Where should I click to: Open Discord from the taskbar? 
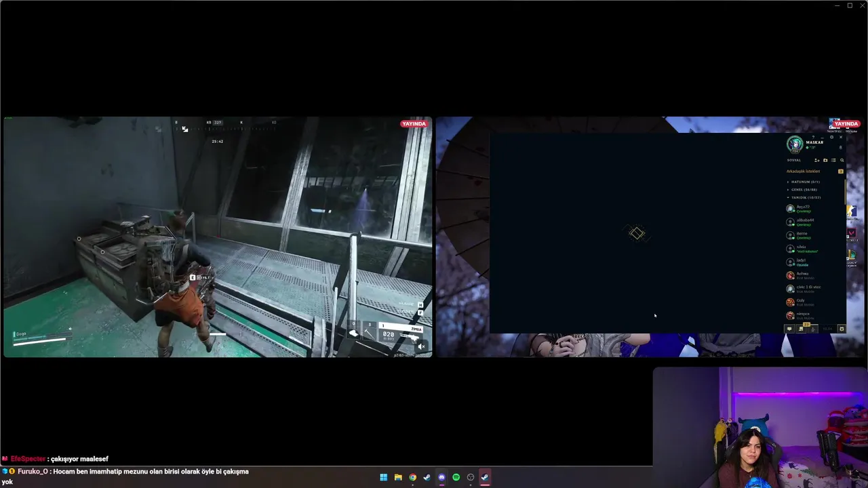pos(441,477)
